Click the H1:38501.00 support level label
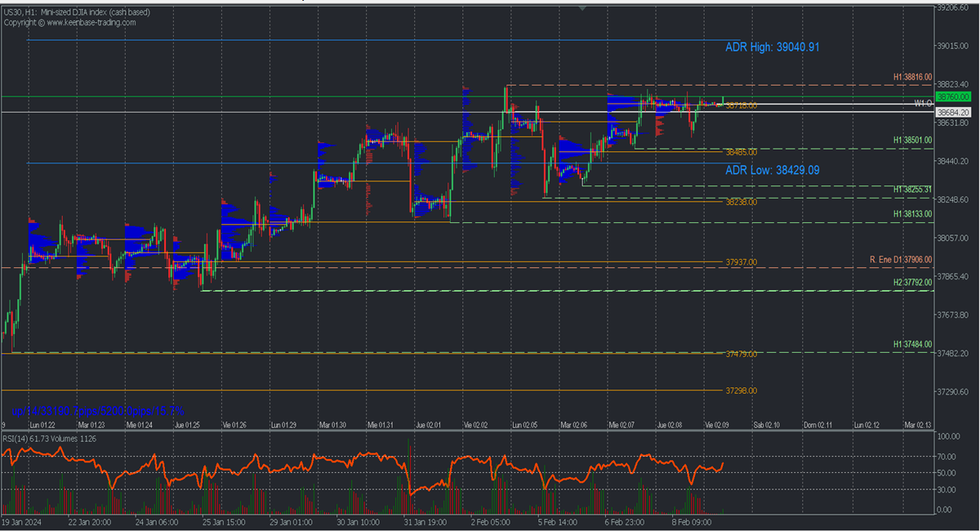 912,141
